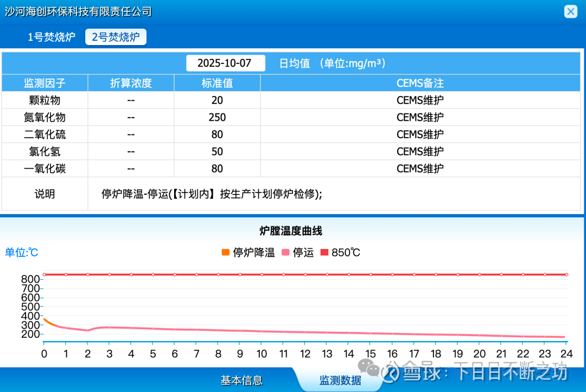Click the 800 y-axis label
Viewport: 586px width, 392px height.
pyautogui.click(x=30, y=279)
